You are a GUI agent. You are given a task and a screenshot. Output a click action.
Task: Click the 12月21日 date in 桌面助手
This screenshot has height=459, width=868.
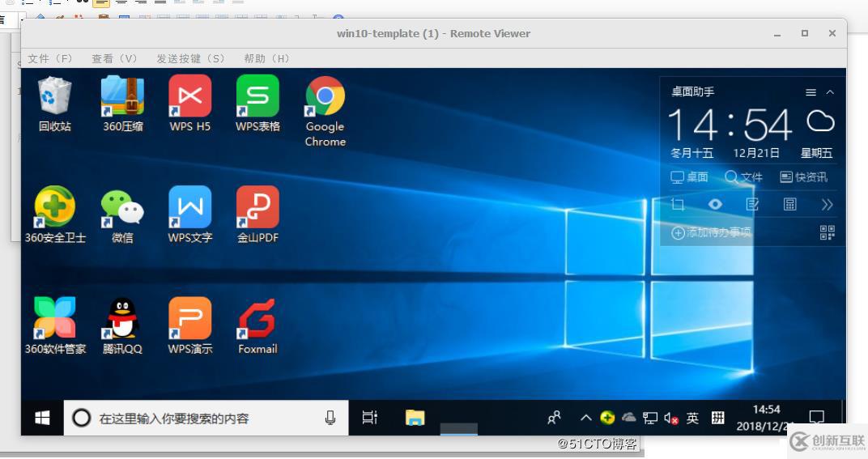(x=756, y=153)
